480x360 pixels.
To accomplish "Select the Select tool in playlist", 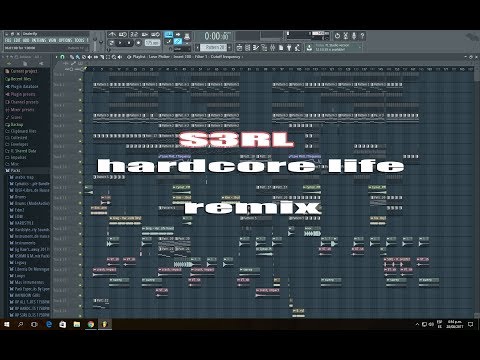I will (x=108, y=57).
